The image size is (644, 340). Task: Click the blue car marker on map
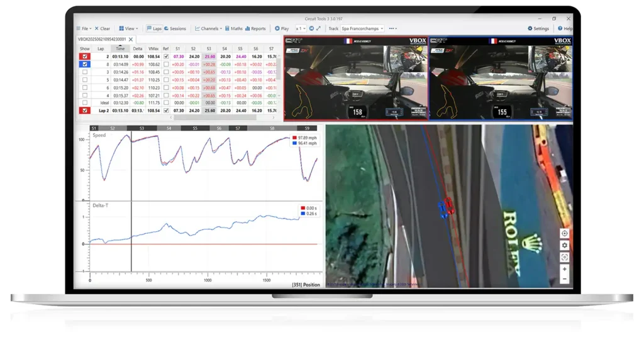442,210
